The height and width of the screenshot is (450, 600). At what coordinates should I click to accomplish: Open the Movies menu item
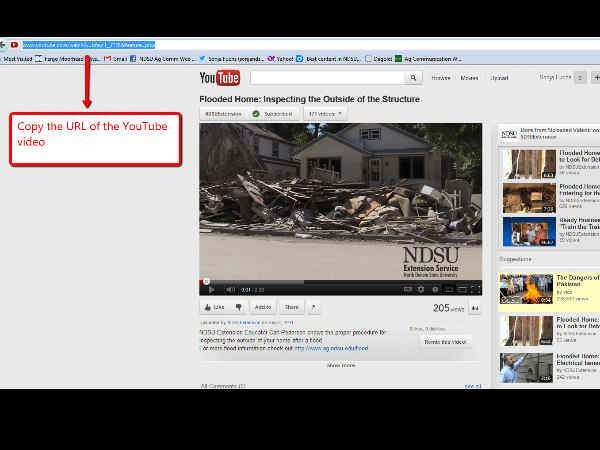(470, 78)
